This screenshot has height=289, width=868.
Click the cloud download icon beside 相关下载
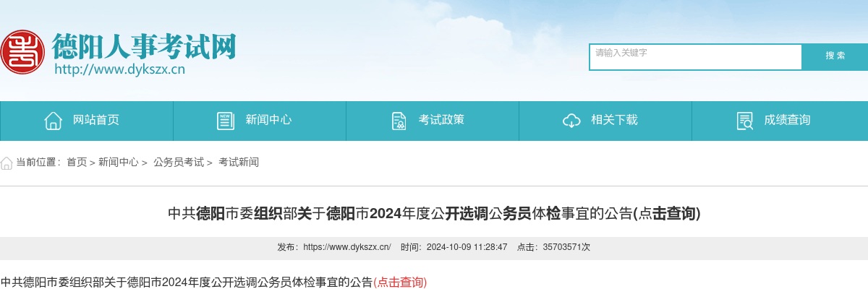tap(571, 121)
